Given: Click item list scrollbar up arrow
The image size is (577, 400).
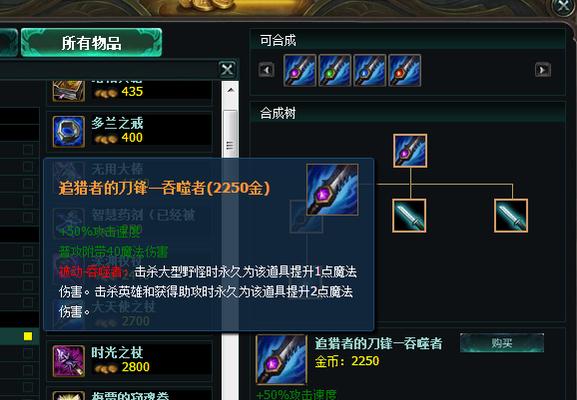Looking at the screenshot, I should (x=231, y=90).
